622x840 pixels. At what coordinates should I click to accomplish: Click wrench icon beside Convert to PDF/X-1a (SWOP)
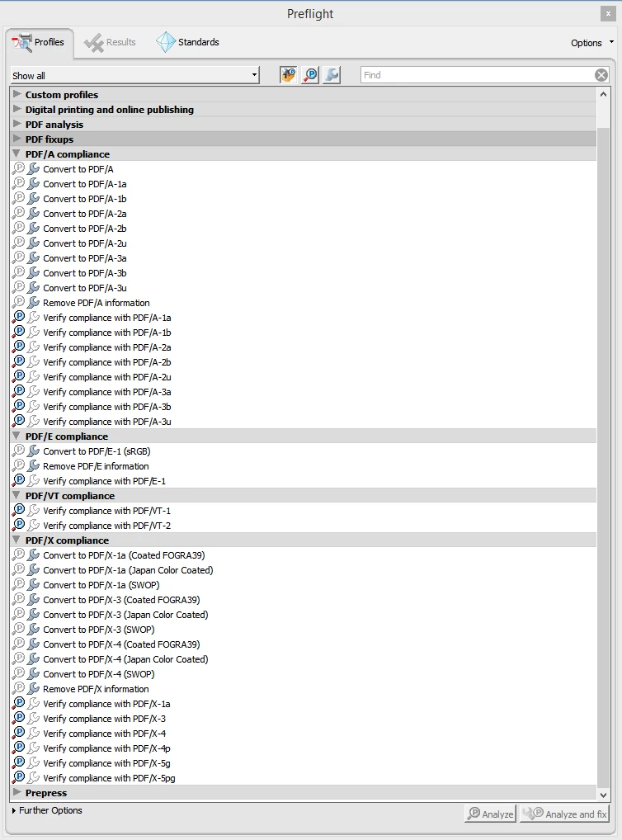34,584
